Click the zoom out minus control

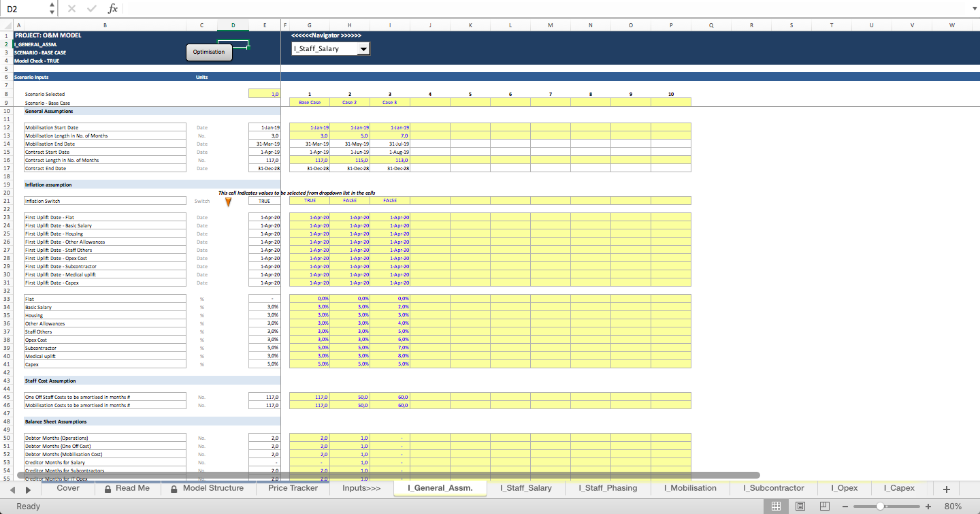[846, 507]
